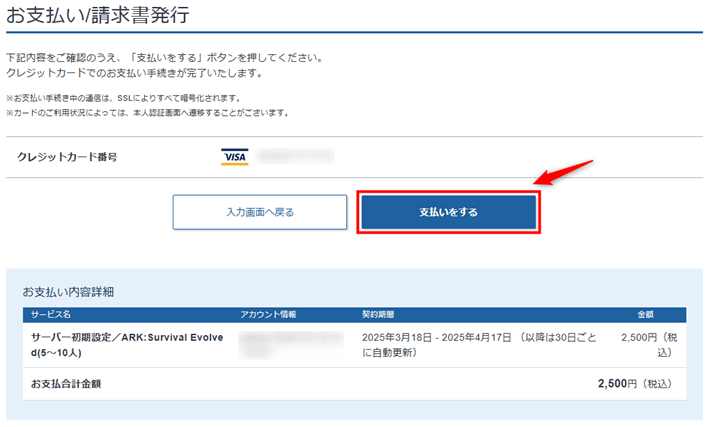Click the アカウント情報 column header
710x427 pixels.
pyautogui.click(x=268, y=314)
